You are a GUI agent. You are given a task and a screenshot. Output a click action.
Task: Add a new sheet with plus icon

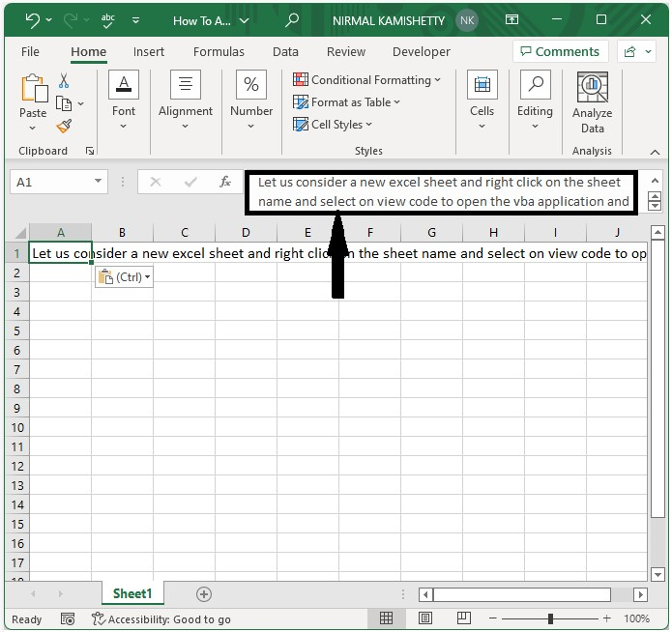pyautogui.click(x=204, y=594)
